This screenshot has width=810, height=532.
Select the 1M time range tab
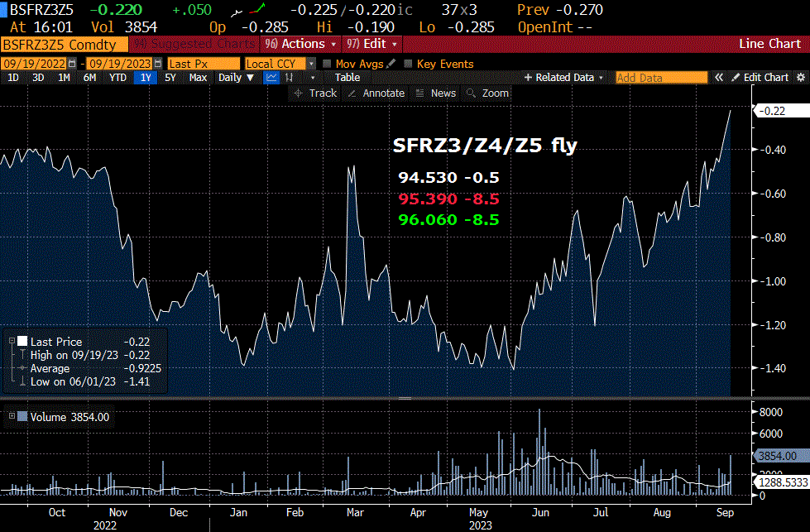pyautogui.click(x=64, y=78)
